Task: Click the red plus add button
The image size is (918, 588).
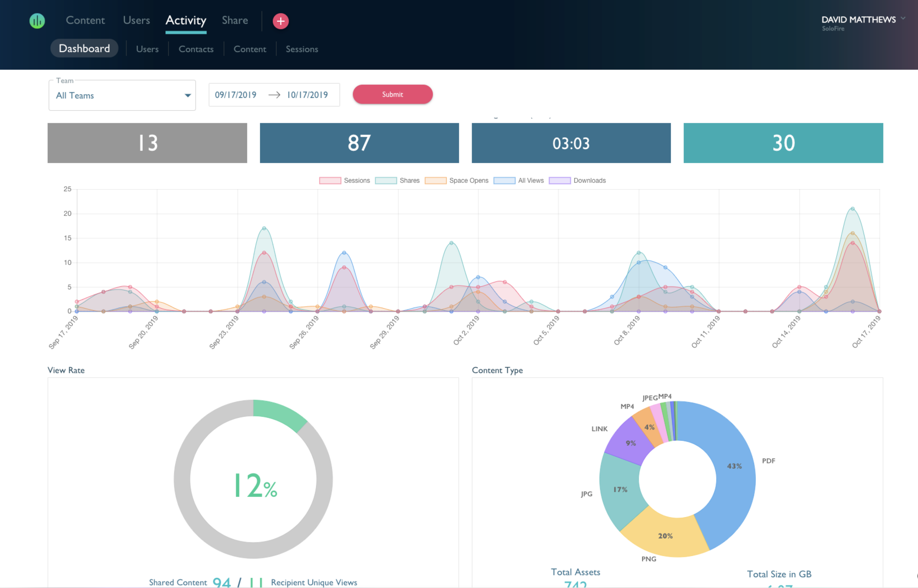Action: (280, 21)
